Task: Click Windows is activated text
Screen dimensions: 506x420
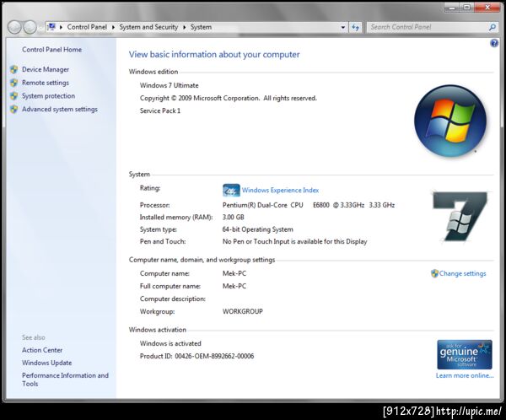Action: [x=170, y=343]
